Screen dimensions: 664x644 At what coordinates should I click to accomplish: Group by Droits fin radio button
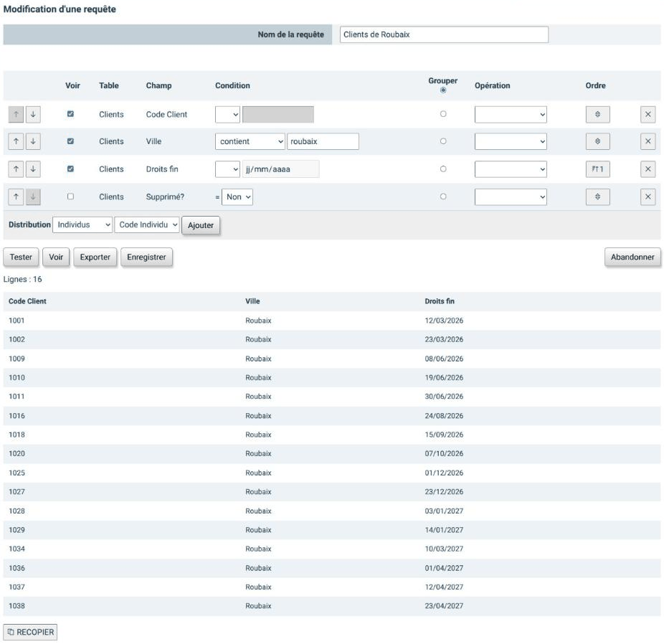[x=443, y=169]
